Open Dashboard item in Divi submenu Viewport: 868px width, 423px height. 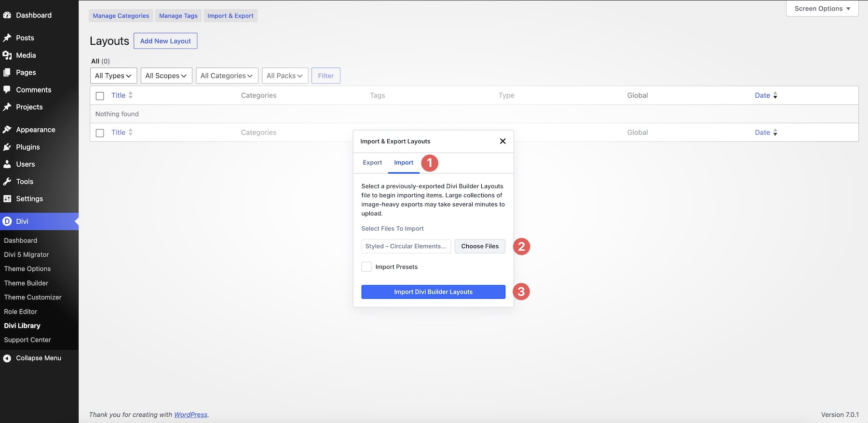(21, 240)
